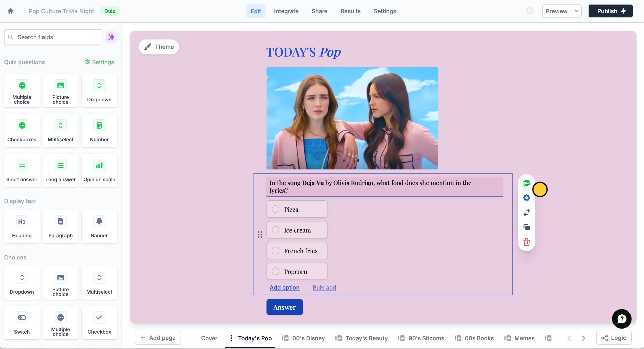Image resolution: width=644 pixels, height=349 pixels.
Task: Click the Add page button
Action: (158, 338)
